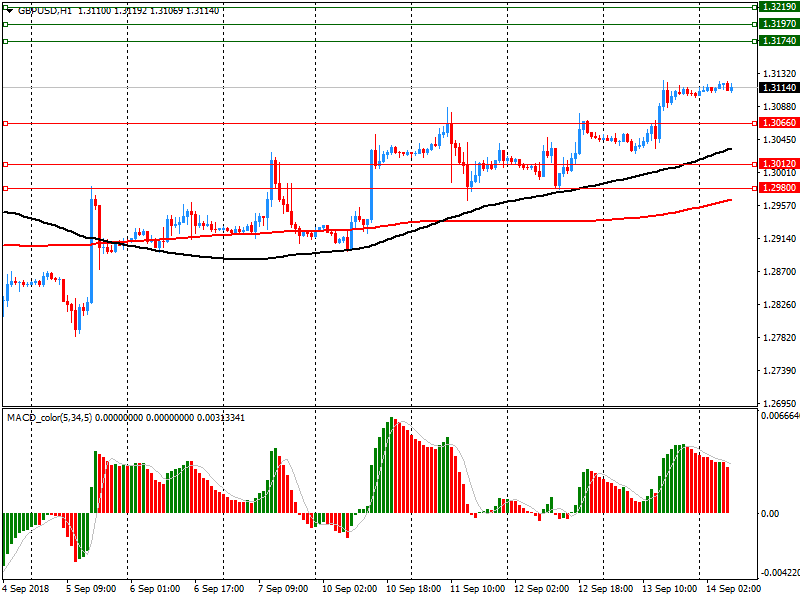
Task: Click the 1.31970 green level price tag
Action: [x=779, y=24]
